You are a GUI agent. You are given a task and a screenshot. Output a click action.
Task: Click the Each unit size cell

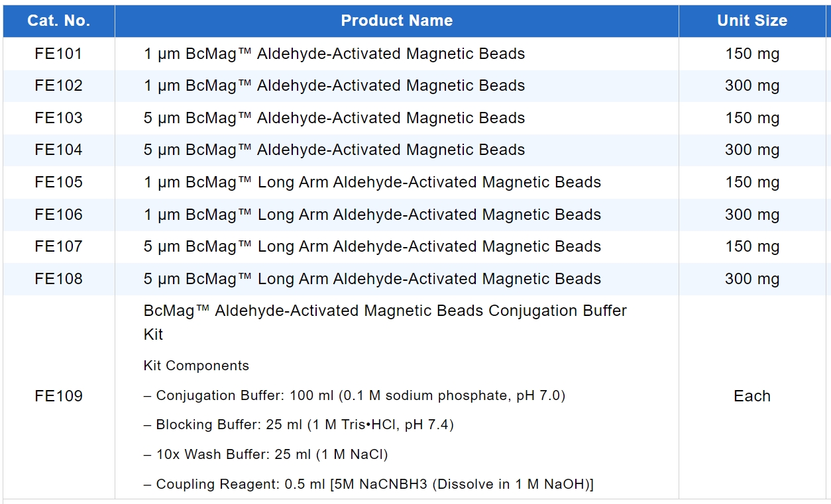[x=751, y=396]
